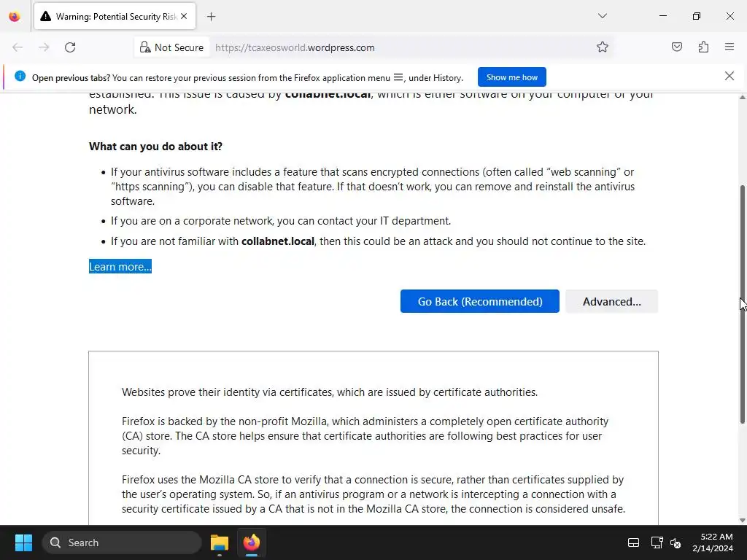Open the clock showing 5:22 AM
This screenshot has height=560, width=747.
point(713,542)
